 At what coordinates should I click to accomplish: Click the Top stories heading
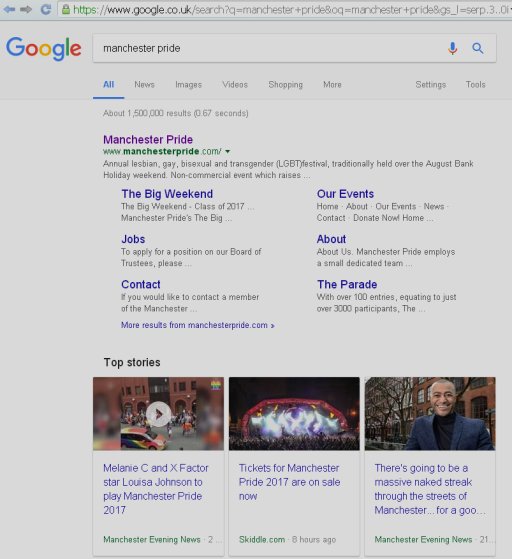(132, 362)
